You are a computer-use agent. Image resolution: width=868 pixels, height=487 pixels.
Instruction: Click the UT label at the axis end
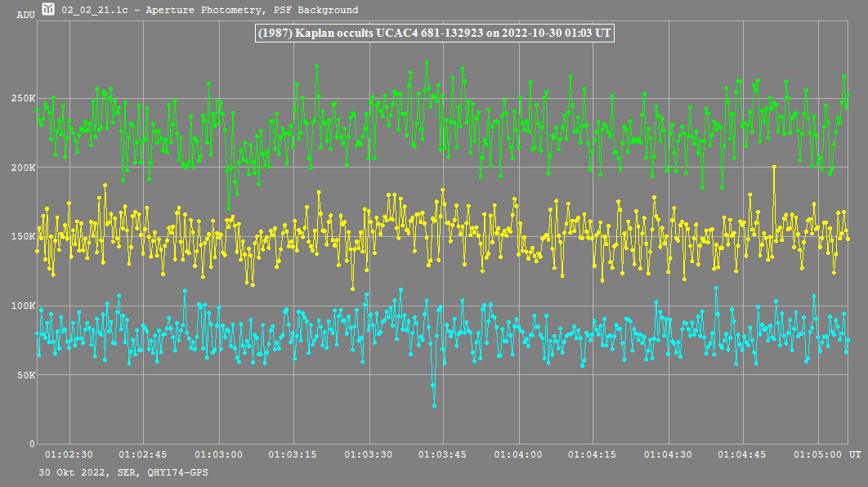coord(854,454)
